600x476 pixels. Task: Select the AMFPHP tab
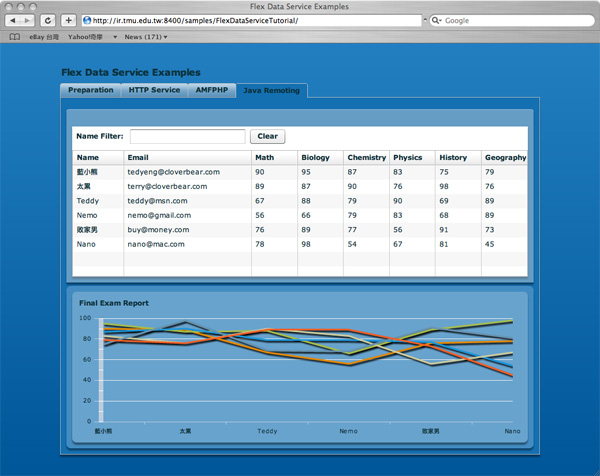tap(212, 90)
